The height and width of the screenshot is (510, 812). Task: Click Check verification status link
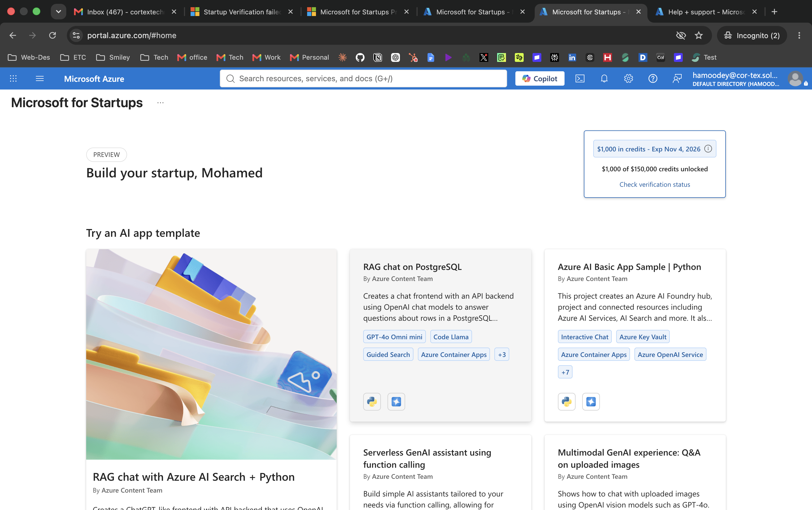click(x=655, y=185)
